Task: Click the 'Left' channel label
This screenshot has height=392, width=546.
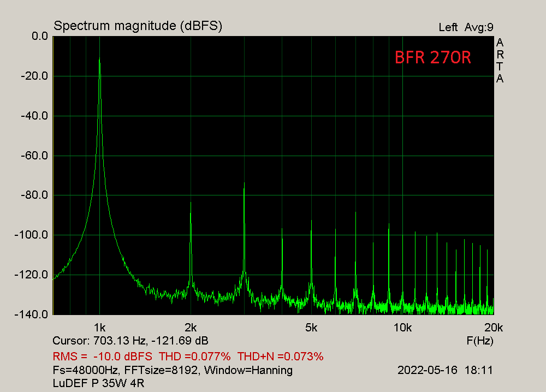Action: [x=448, y=27]
